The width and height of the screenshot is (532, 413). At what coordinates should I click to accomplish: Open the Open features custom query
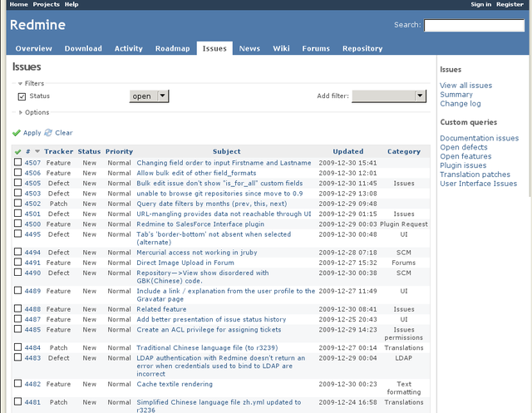[x=465, y=156]
